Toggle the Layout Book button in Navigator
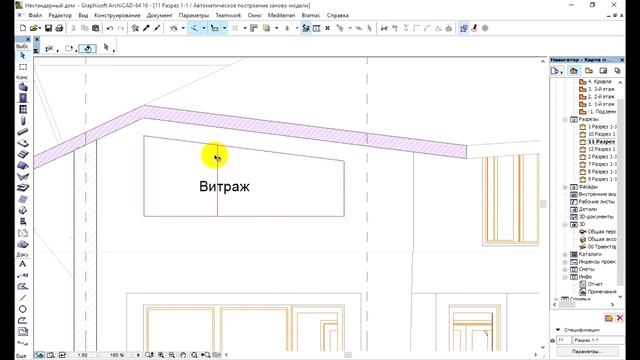 tap(603, 71)
